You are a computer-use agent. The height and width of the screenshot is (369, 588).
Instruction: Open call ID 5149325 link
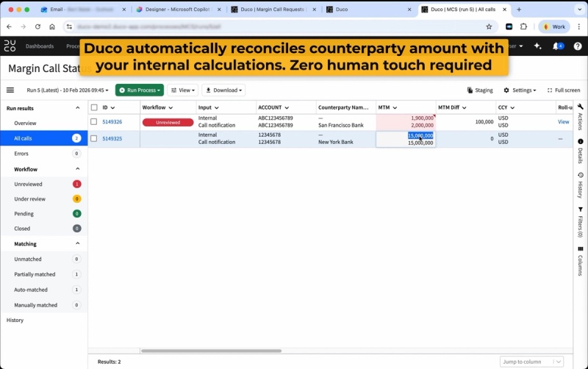point(112,139)
